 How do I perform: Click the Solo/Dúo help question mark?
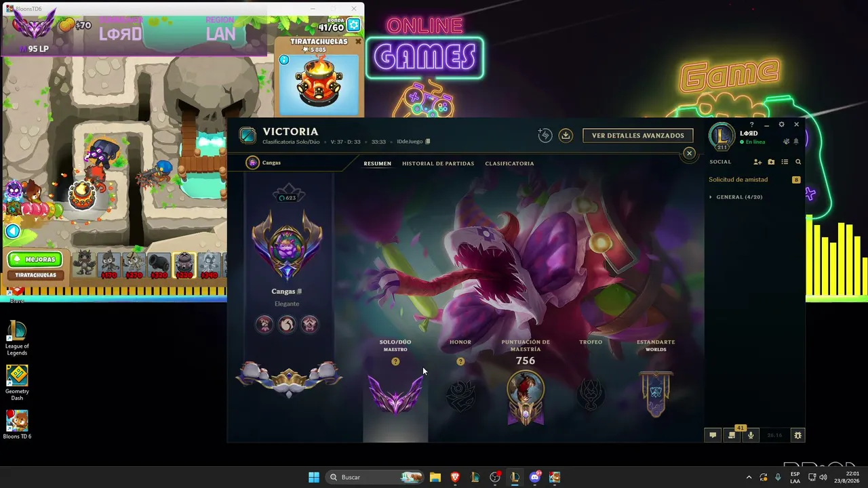395,362
